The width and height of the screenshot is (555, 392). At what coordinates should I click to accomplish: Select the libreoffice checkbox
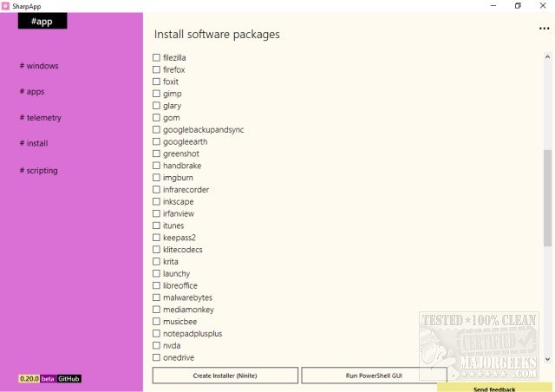[156, 285]
